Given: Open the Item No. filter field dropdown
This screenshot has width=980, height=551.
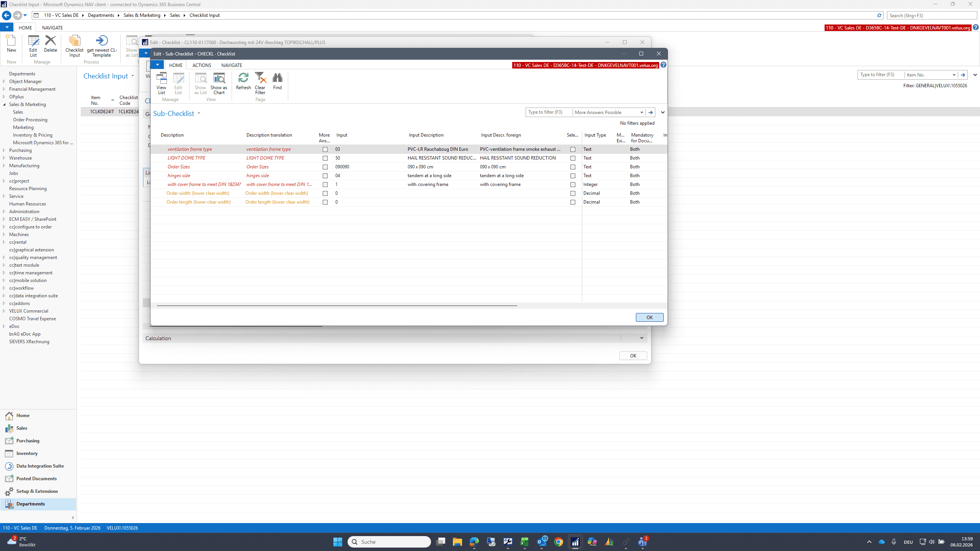Looking at the screenshot, I should pyautogui.click(x=954, y=75).
